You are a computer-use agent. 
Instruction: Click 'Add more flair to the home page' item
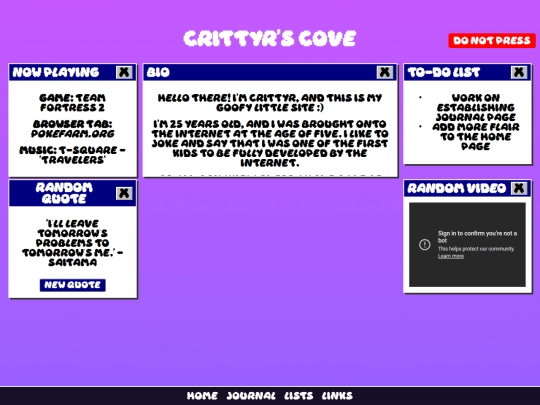476,136
